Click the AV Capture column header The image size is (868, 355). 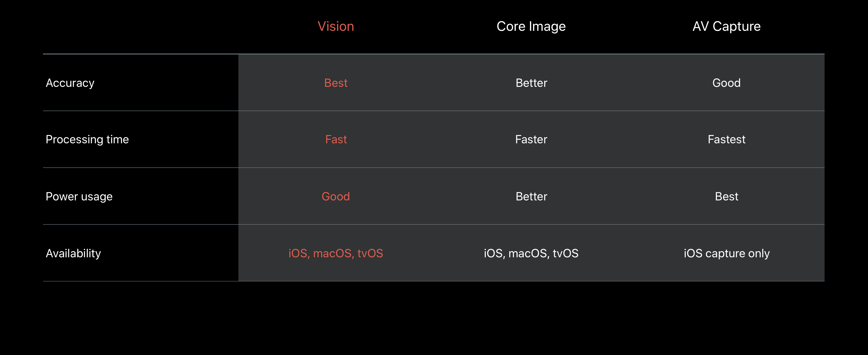click(x=726, y=26)
